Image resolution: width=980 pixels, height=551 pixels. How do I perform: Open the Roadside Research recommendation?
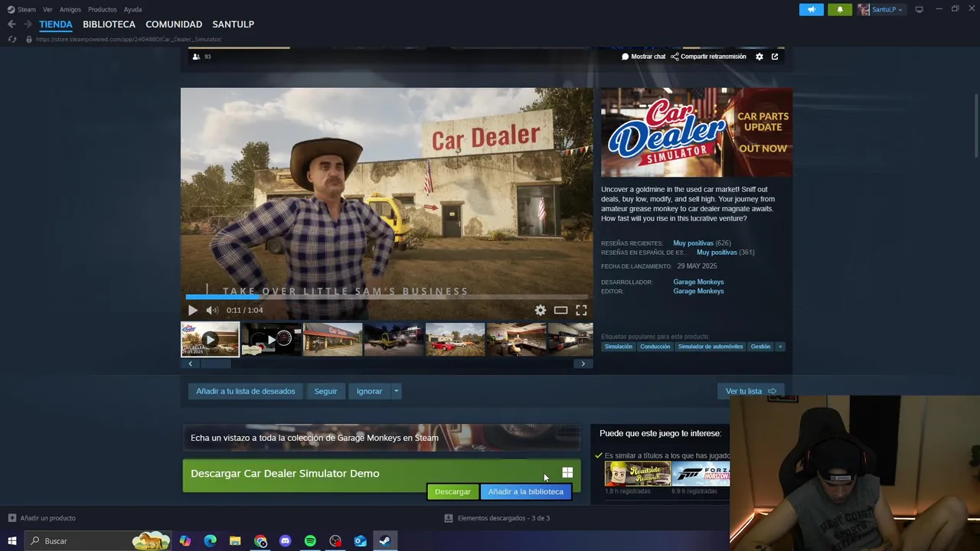638,474
